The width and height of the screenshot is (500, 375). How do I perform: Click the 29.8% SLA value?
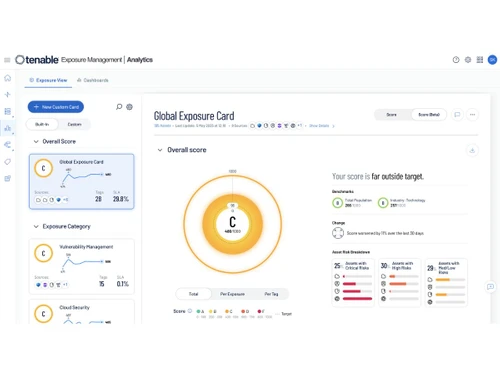click(120, 199)
